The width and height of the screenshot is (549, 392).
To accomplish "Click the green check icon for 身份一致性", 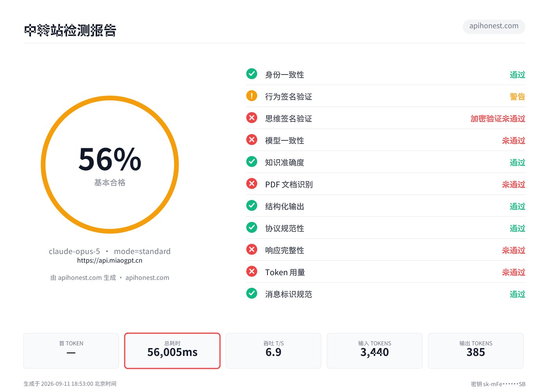I will pyautogui.click(x=252, y=74).
